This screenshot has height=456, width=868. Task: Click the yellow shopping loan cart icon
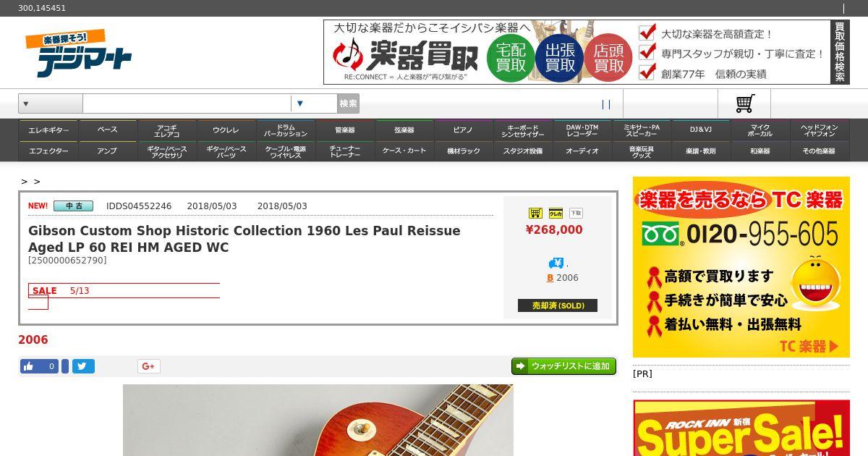535,213
